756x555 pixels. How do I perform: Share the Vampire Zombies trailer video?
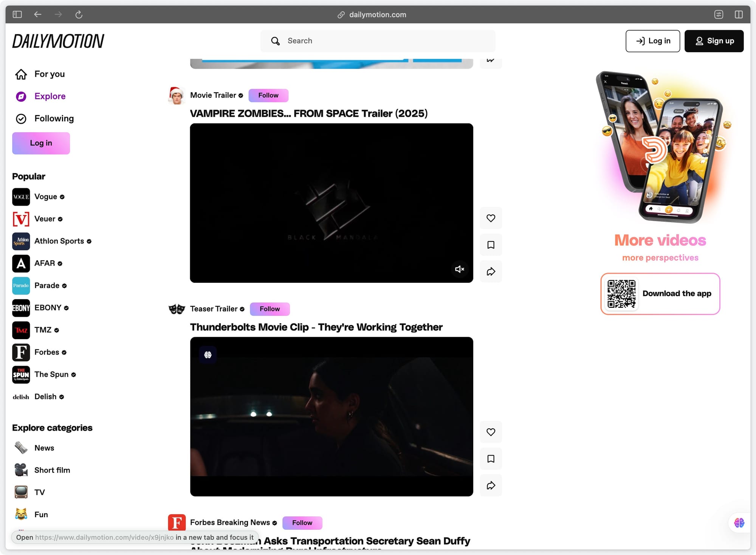491,271
